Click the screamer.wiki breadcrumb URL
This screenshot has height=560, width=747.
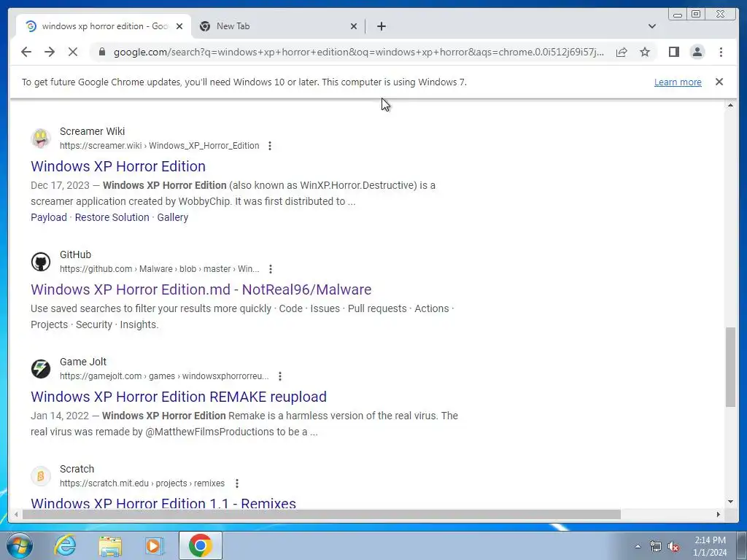[x=160, y=146]
